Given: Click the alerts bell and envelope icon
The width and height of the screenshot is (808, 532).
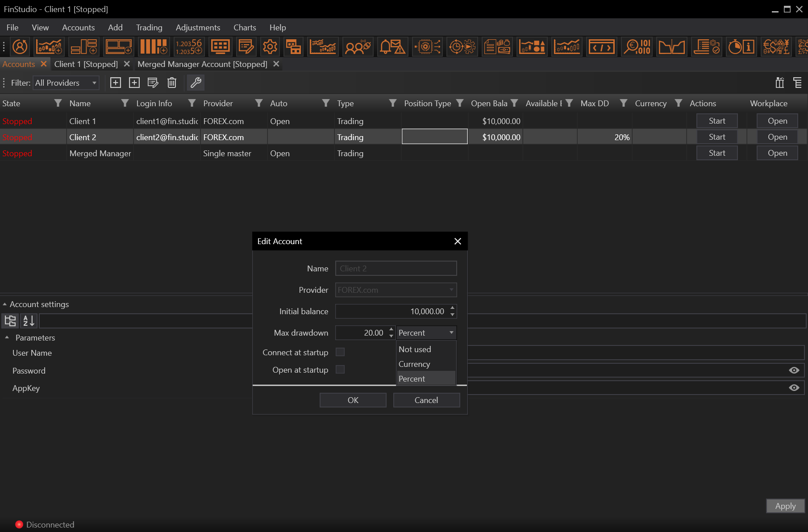Looking at the screenshot, I should click(392, 46).
